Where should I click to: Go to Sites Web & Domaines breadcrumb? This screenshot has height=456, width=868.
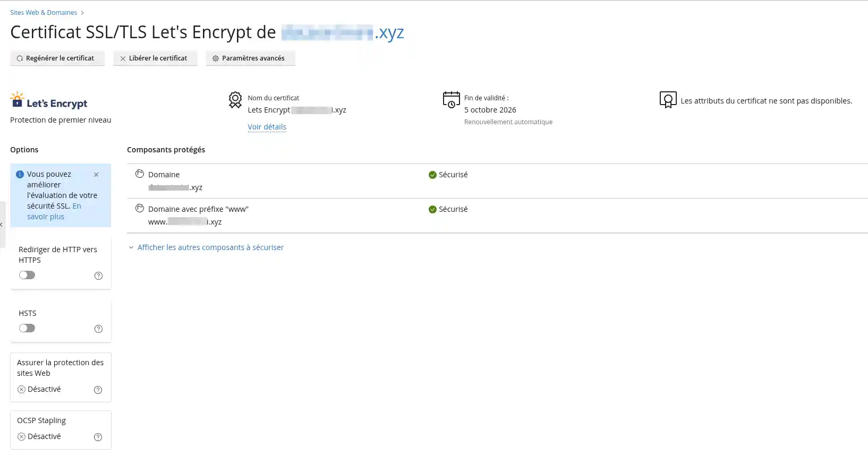44,12
